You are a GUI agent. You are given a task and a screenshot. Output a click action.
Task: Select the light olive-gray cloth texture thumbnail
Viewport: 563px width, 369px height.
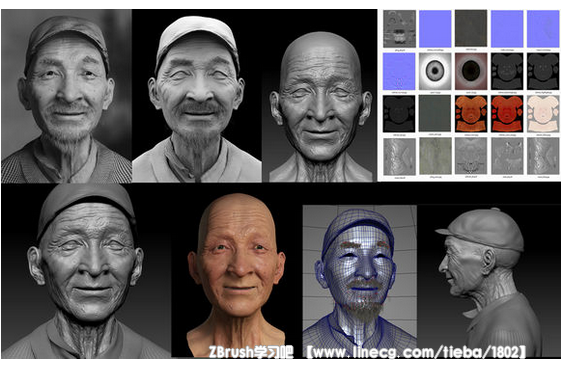[x=435, y=157]
